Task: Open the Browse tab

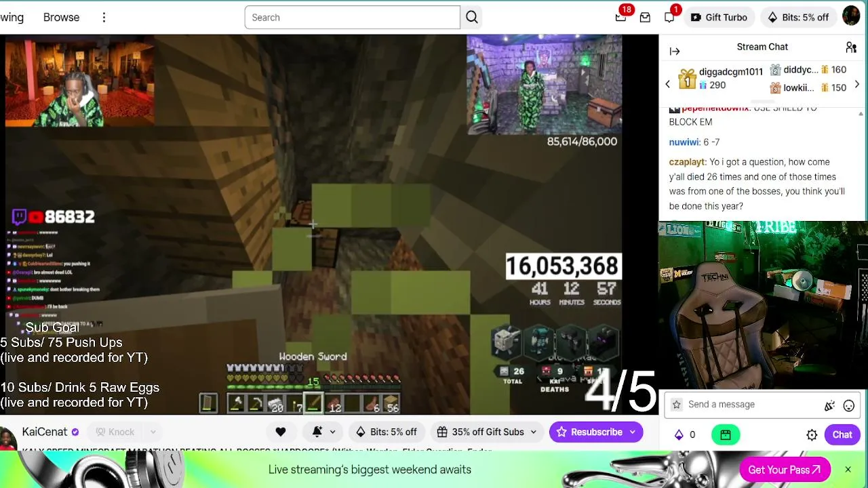Action: tap(61, 18)
